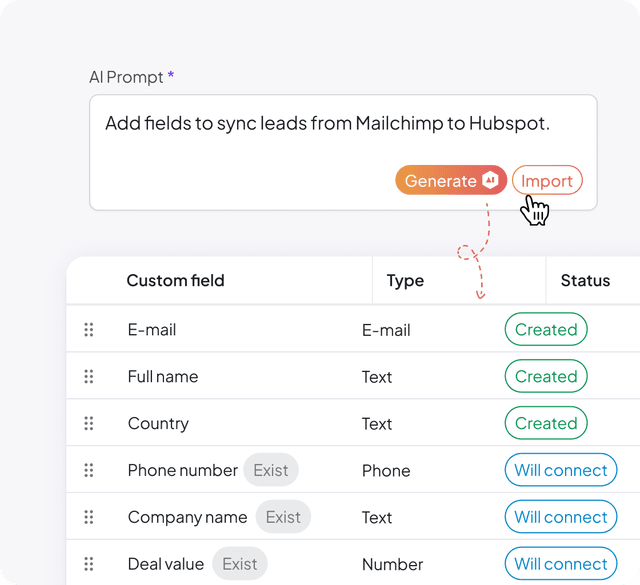Click the Number type cell for Deal value
The height and width of the screenshot is (585, 640).
point(392,564)
